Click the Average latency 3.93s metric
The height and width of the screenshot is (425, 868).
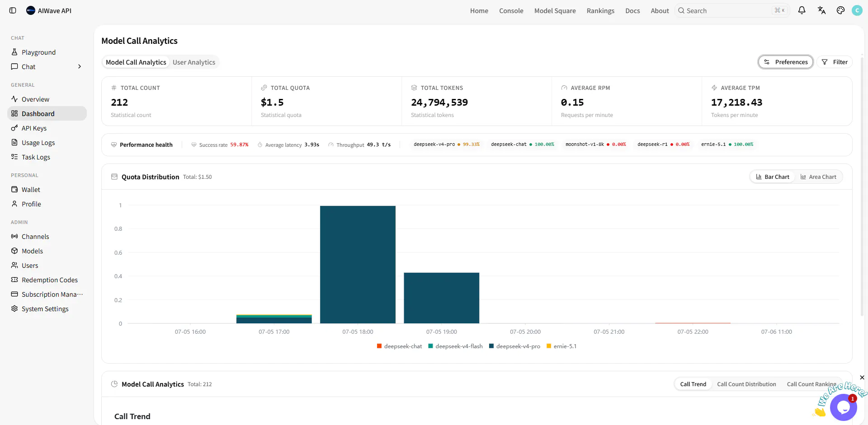pyautogui.click(x=288, y=145)
